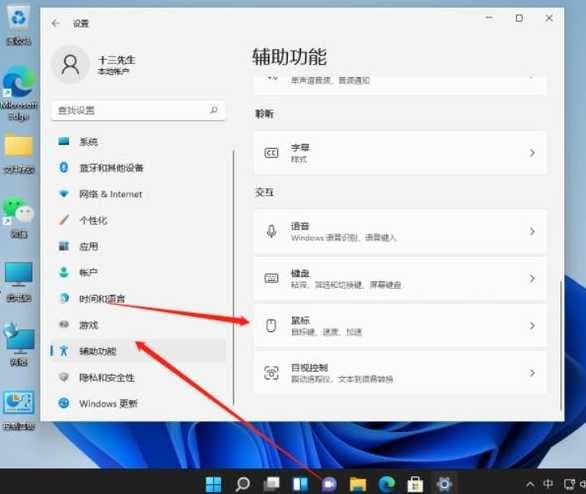
Task: Open 隐私和安全性 in the sidebar
Action: click(138, 377)
